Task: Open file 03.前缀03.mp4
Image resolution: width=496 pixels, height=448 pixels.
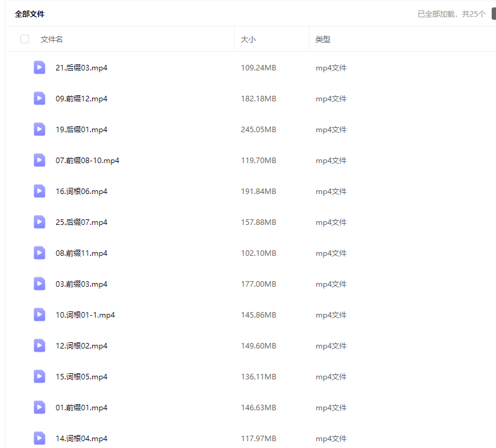Action: click(82, 284)
